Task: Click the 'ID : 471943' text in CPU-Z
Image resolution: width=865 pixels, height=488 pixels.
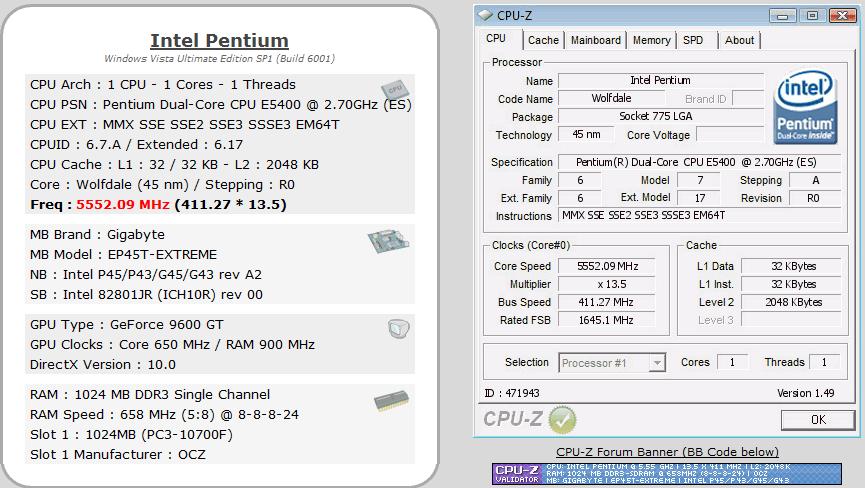Action: [512, 393]
